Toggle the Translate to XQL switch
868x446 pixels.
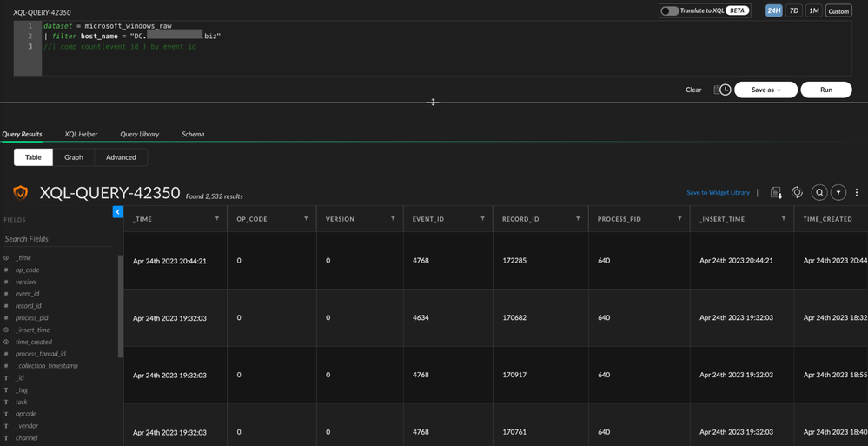click(669, 11)
